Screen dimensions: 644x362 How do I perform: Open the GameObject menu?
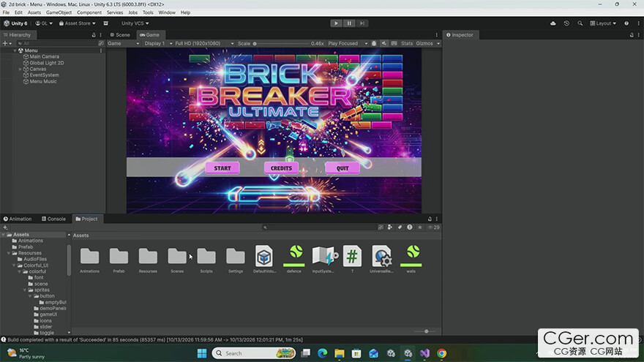coord(59,12)
